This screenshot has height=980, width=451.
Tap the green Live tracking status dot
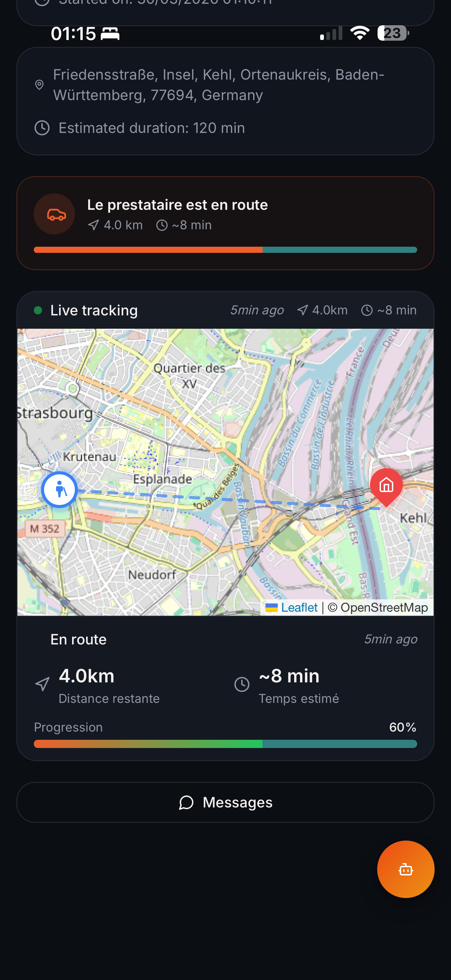coord(38,310)
